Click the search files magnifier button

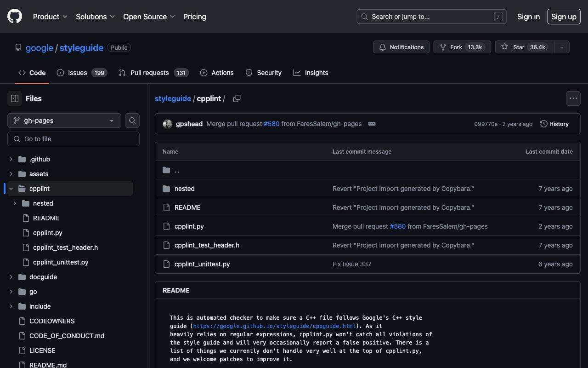(x=132, y=121)
